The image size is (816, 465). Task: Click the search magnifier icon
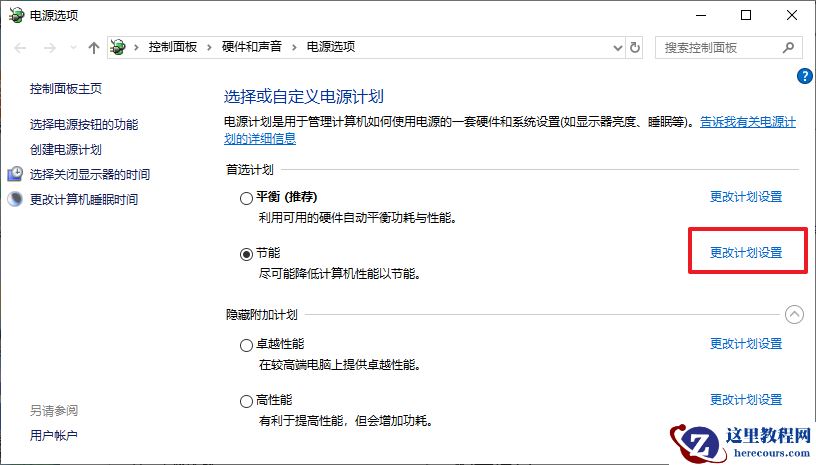788,48
